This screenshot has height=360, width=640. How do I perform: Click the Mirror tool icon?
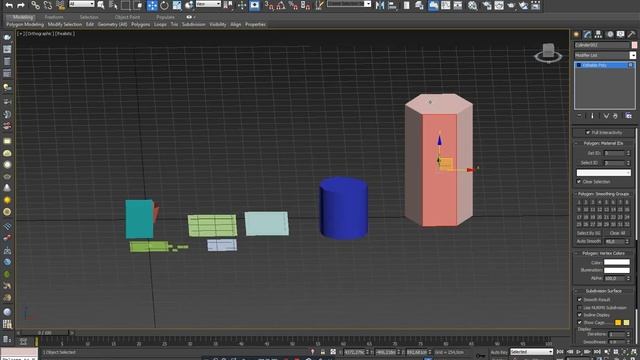tap(380, 5)
